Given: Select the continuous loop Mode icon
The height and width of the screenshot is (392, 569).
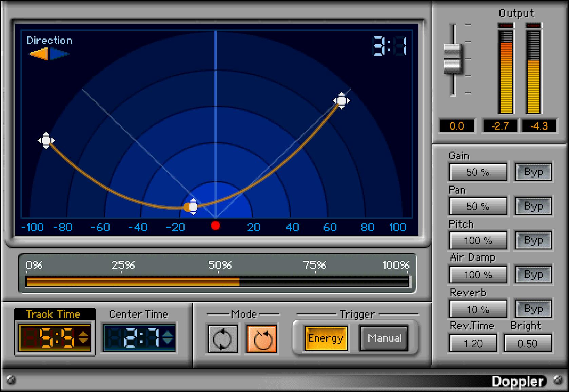Looking at the screenshot, I should click(x=223, y=338).
